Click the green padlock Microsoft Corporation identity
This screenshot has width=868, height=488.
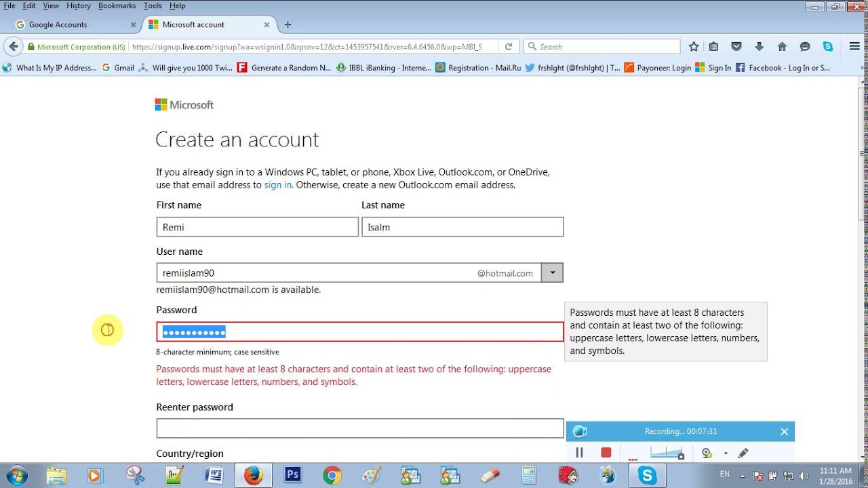77,47
